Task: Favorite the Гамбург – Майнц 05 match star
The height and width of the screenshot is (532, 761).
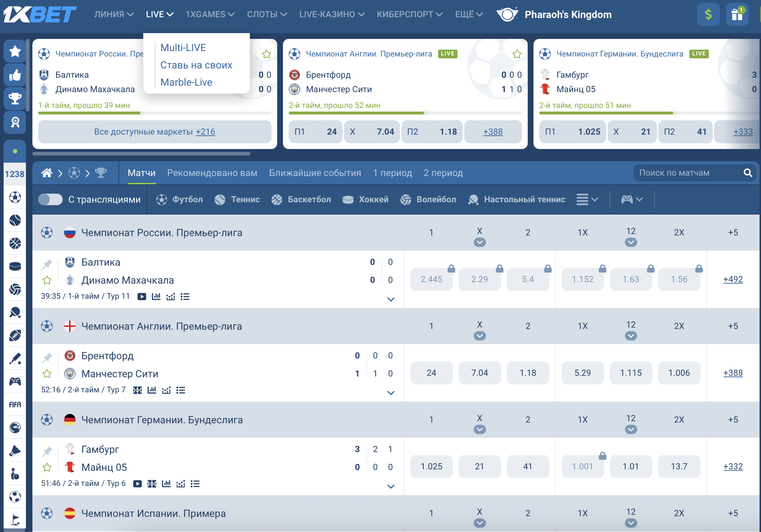Action: (47, 467)
